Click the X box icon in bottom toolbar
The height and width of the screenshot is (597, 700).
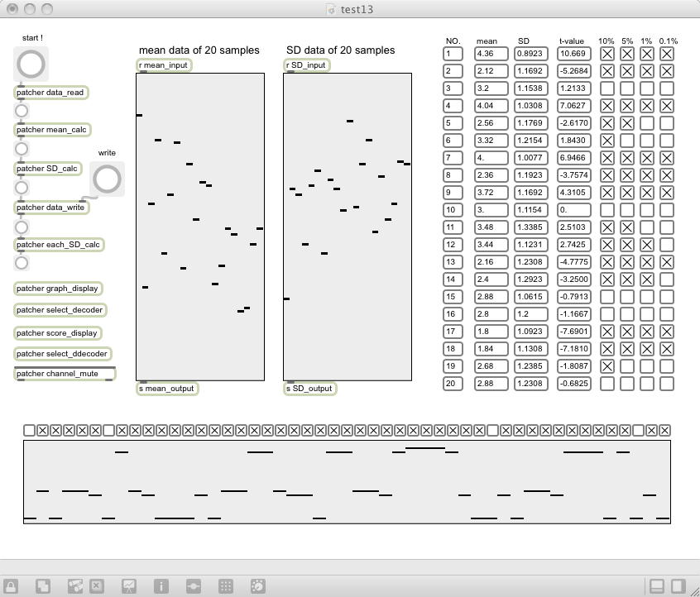coord(97,586)
